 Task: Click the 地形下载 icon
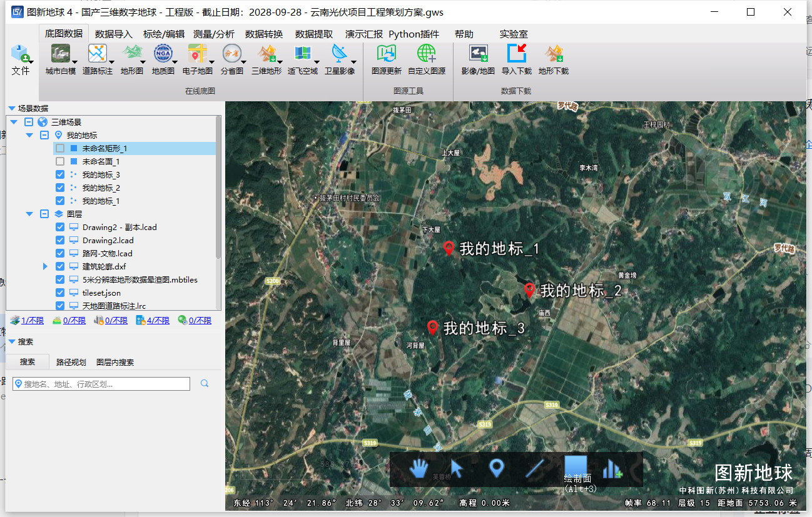[x=554, y=54]
